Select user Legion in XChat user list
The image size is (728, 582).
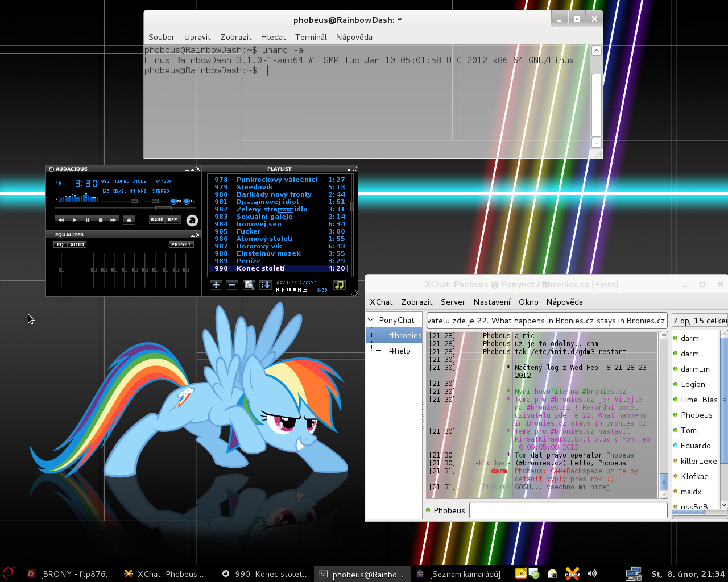coord(696,384)
